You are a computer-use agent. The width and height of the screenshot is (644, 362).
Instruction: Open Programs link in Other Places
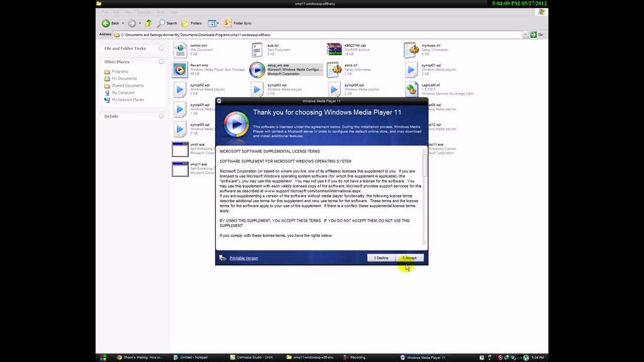[x=120, y=71]
